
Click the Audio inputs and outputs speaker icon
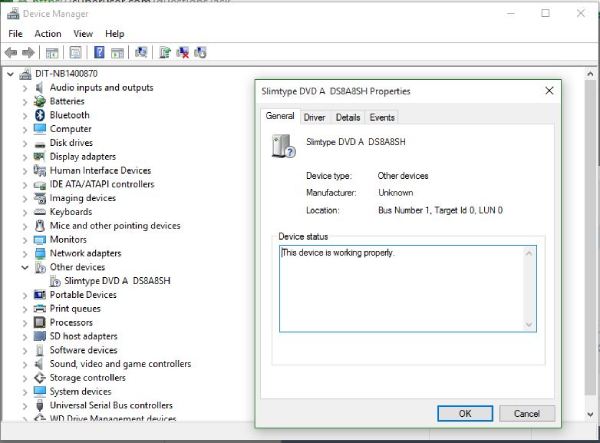click(x=39, y=88)
